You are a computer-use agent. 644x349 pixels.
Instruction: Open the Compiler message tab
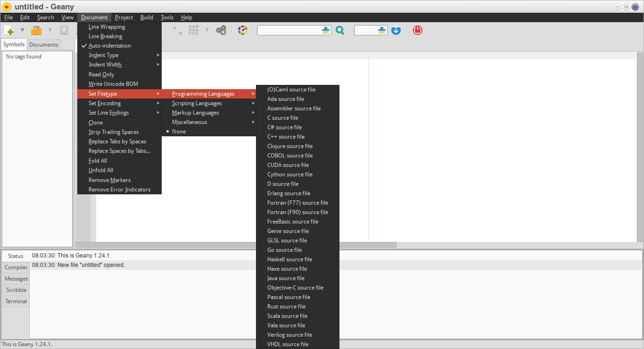click(16, 267)
